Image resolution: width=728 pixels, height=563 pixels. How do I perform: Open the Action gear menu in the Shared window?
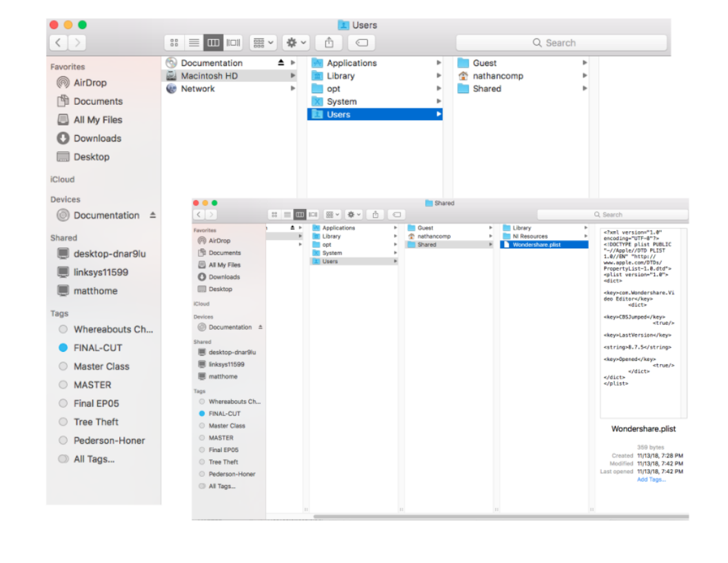click(354, 215)
